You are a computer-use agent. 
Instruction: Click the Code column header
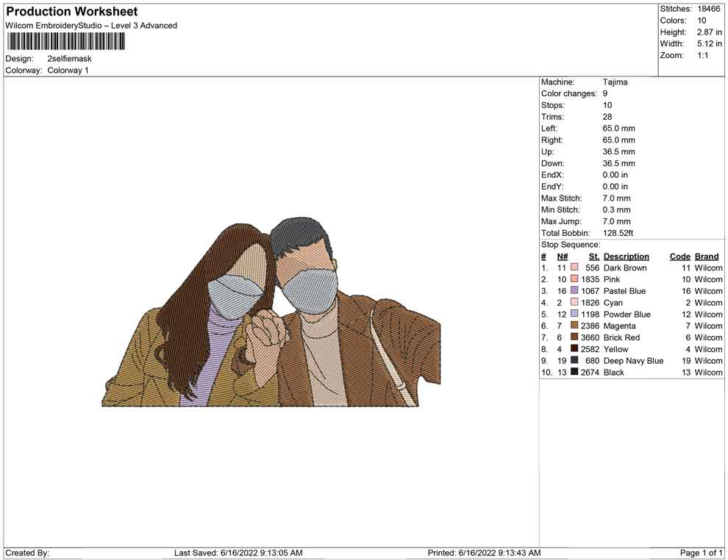coord(680,256)
